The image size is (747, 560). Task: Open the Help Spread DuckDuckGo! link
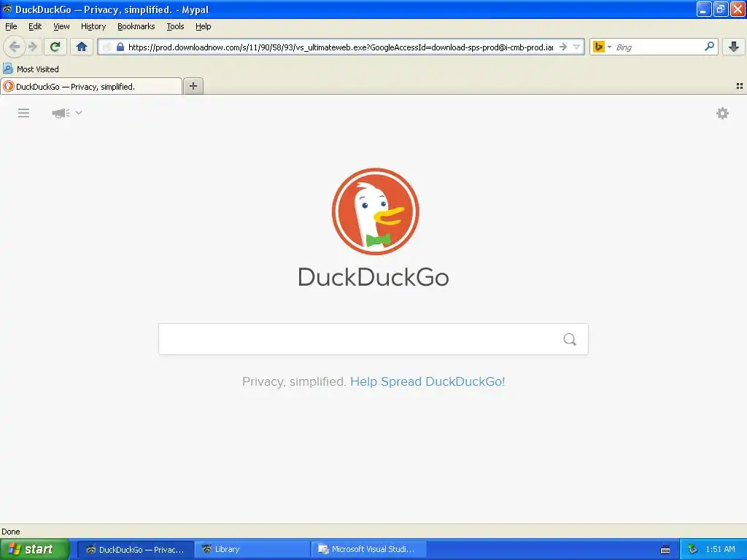[x=427, y=381]
